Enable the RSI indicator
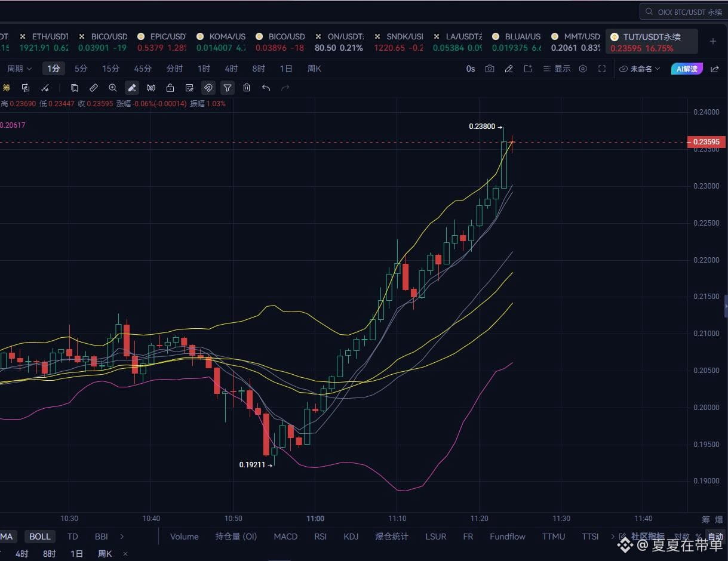Viewport: 728px width, 561px height. 320,537
